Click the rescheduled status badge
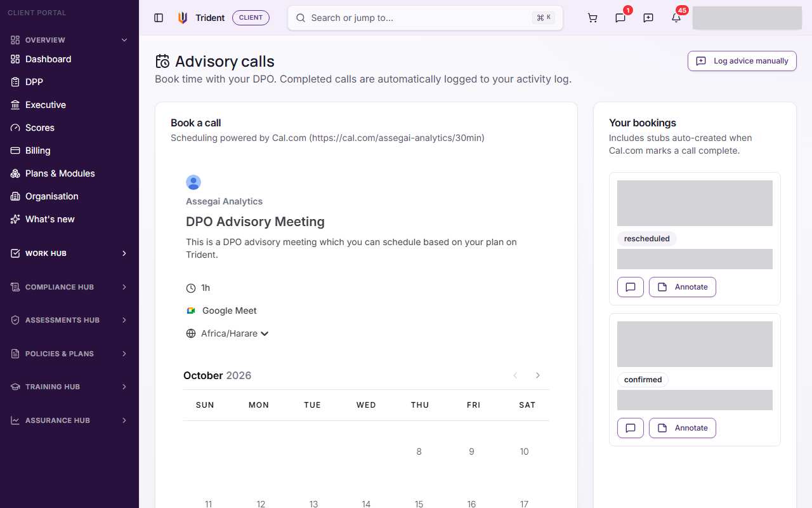This screenshot has width=812, height=508. (647, 239)
